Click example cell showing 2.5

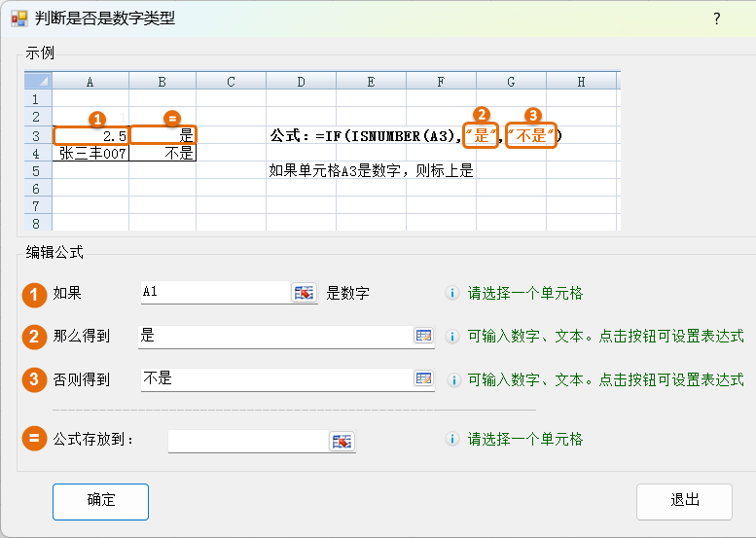(x=90, y=136)
